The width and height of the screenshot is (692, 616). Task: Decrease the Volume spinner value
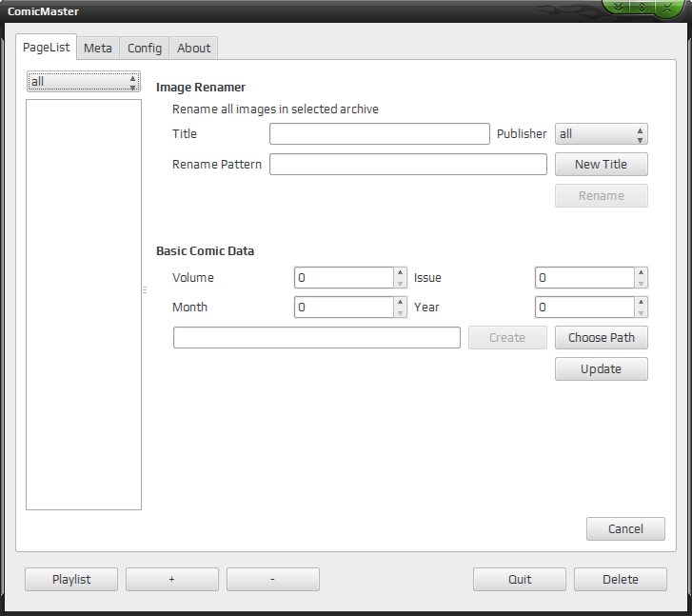pyautogui.click(x=401, y=283)
